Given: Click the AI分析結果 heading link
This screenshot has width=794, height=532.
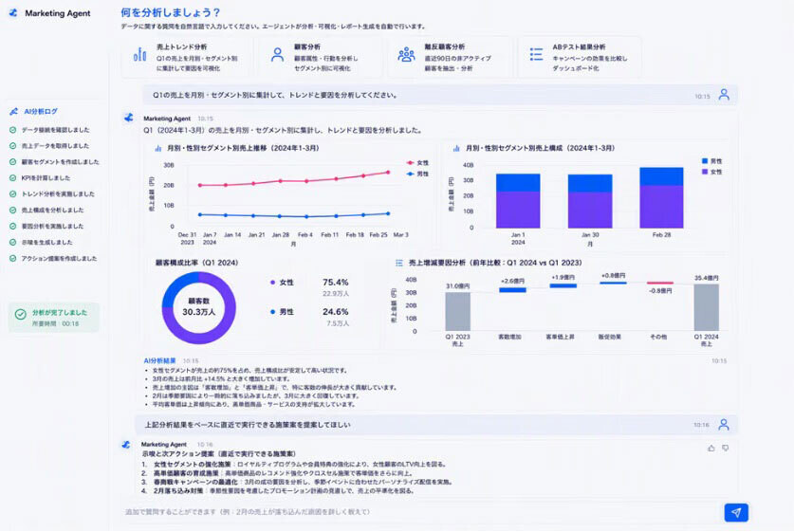Looking at the screenshot, I should coord(159,361).
